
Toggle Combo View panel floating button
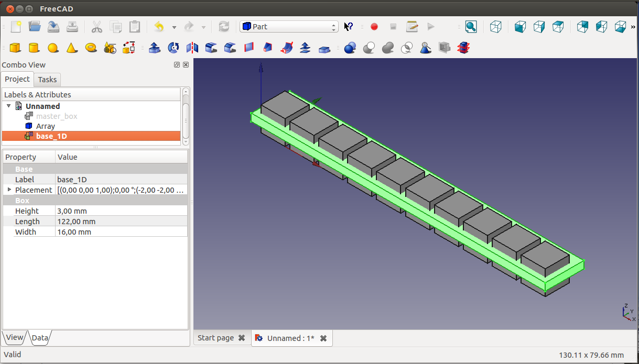tap(177, 65)
